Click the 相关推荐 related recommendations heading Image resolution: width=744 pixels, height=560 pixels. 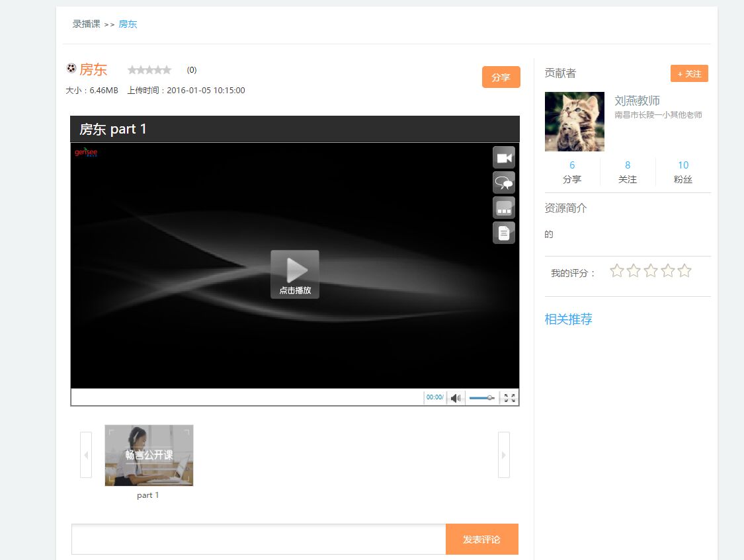569,319
